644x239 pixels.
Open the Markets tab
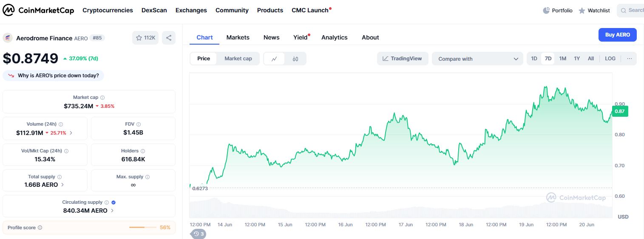tap(238, 37)
